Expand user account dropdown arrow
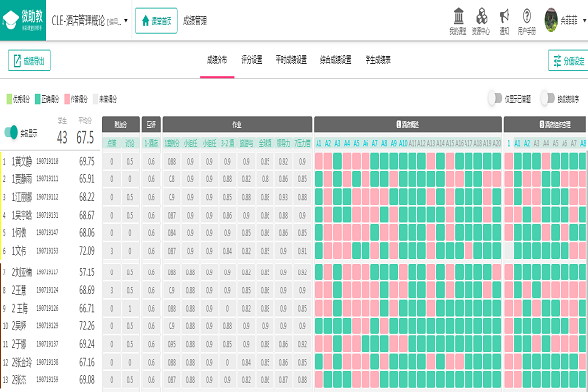Screen dimensions: 588x392 coord(583,19)
